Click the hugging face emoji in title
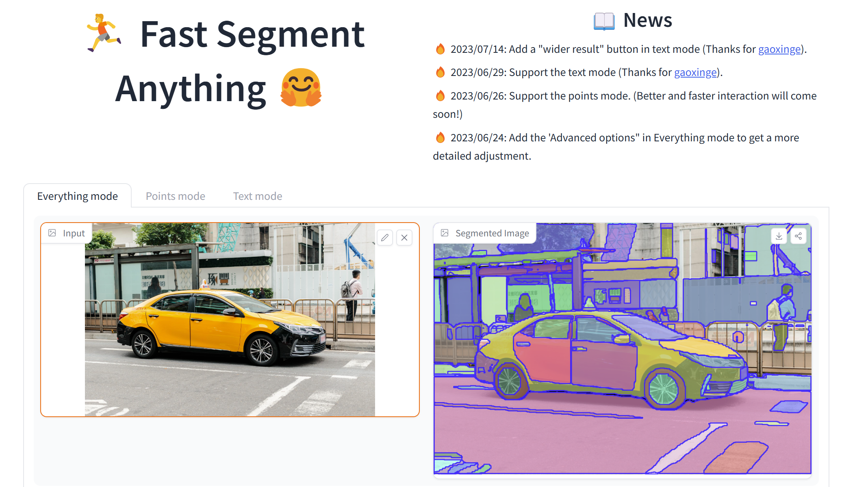868x487 pixels. (301, 88)
